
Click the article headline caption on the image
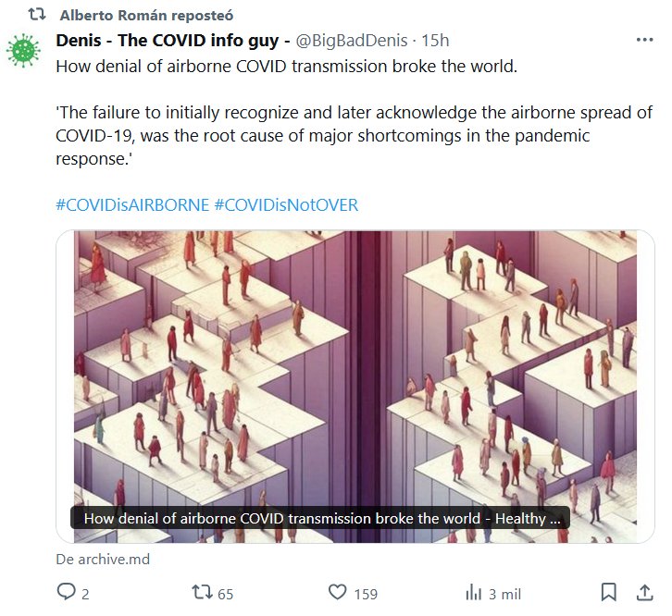click(320, 518)
